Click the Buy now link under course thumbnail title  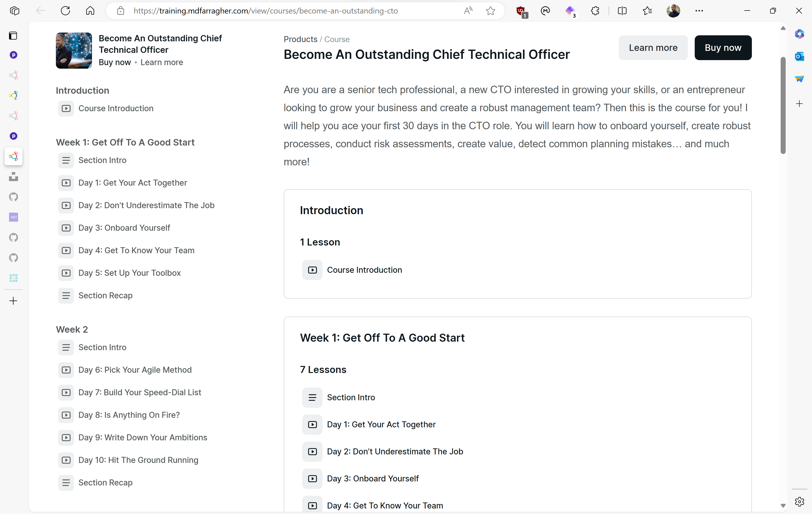(x=115, y=62)
